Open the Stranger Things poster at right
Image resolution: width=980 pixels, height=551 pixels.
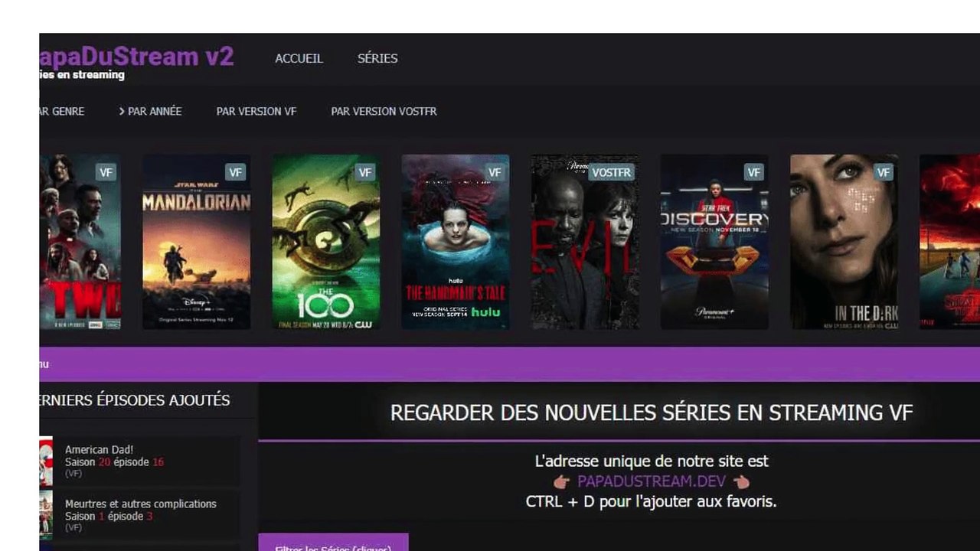click(x=949, y=242)
